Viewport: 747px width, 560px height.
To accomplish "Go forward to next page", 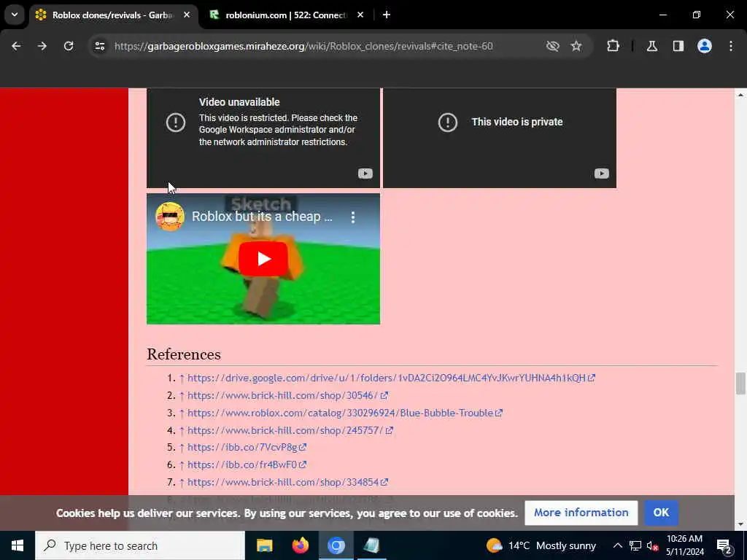I will coord(42,46).
